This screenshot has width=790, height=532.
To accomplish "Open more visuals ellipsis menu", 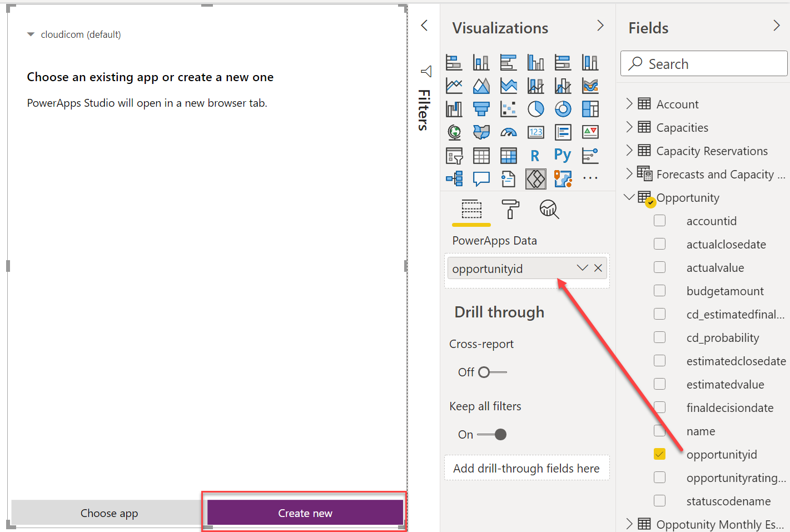I will (590, 179).
